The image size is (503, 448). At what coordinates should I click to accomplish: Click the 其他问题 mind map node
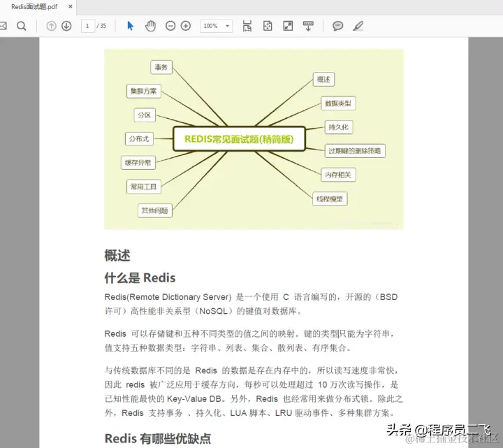155,211
